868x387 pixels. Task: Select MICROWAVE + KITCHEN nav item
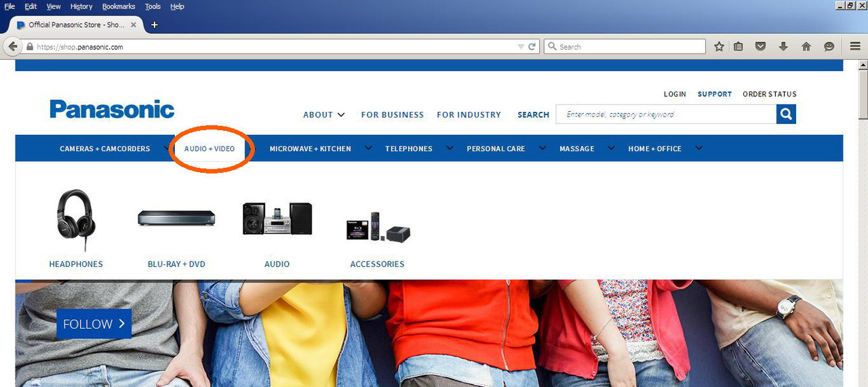[x=311, y=148]
